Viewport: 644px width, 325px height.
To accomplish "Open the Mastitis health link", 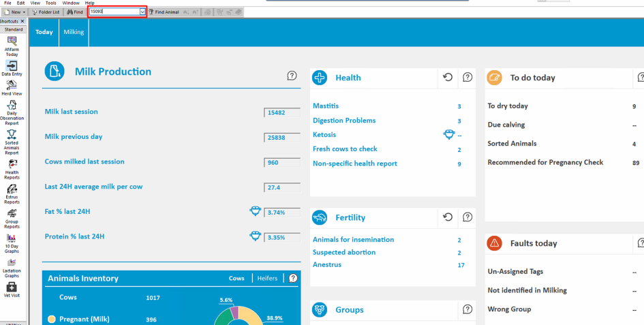I will click(x=326, y=106).
